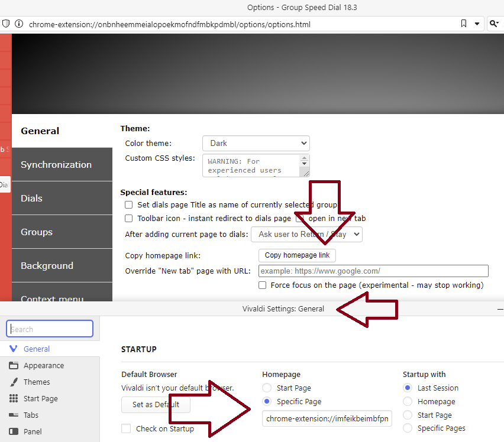504x442 pixels.
Task: Select the 'Homepage' startup radio button
Action: point(407,401)
